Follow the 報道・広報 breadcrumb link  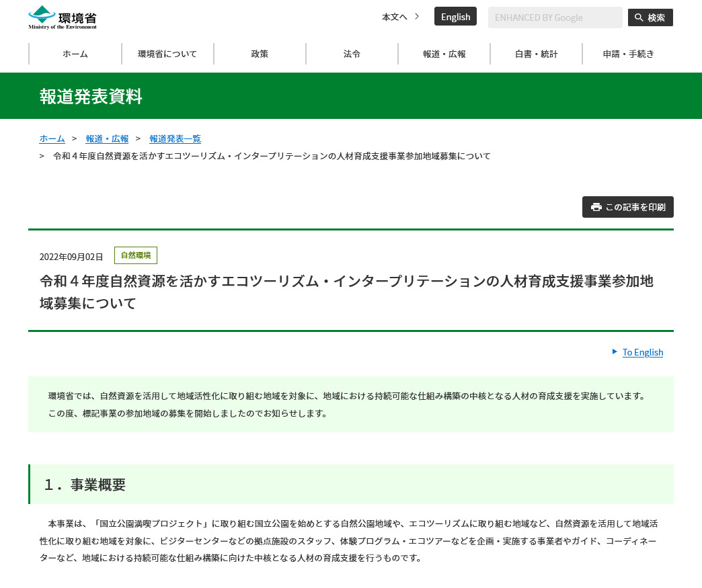coord(107,138)
